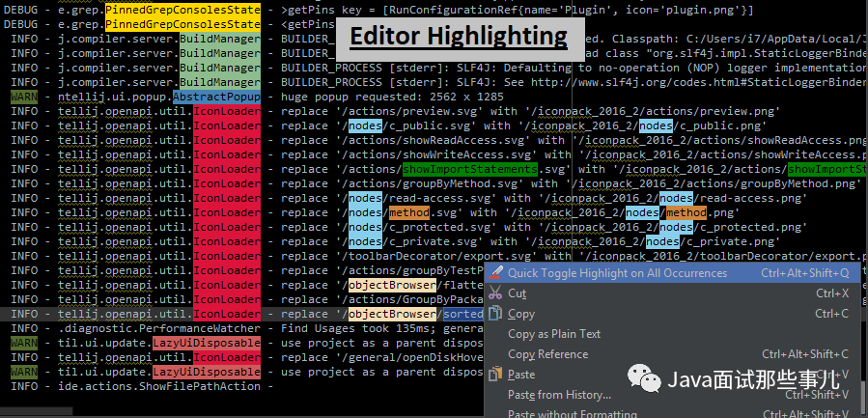The height and width of the screenshot is (418, 868).
Task: Click green showImportStatements before .svg
Action: pyautogui.click(x=469, y=169)
